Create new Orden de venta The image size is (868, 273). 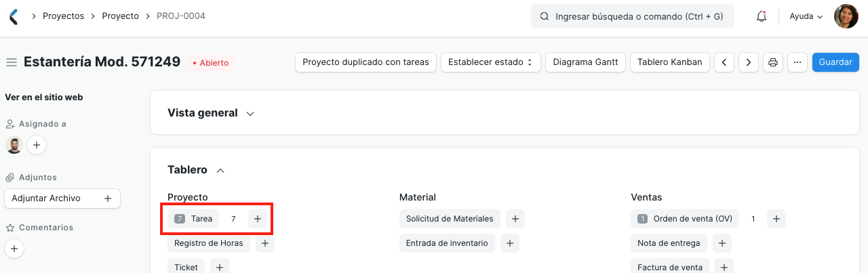(776, 219)
